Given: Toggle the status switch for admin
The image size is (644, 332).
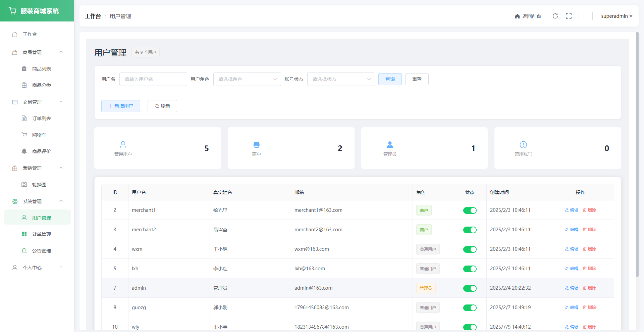Looking at the screenshot, I should (x=470, y=288).
